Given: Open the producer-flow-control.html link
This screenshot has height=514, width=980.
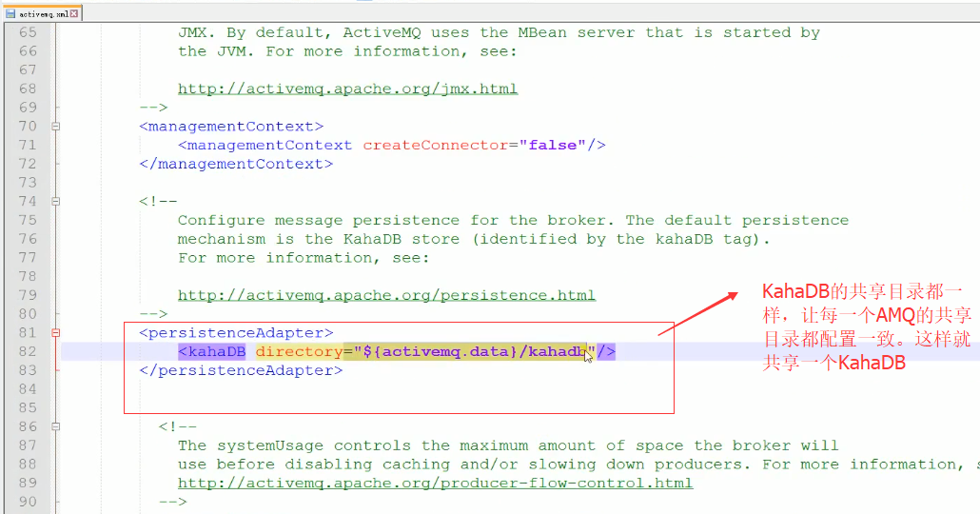Looking at the screenshot, I should click(x=435, y=483).
